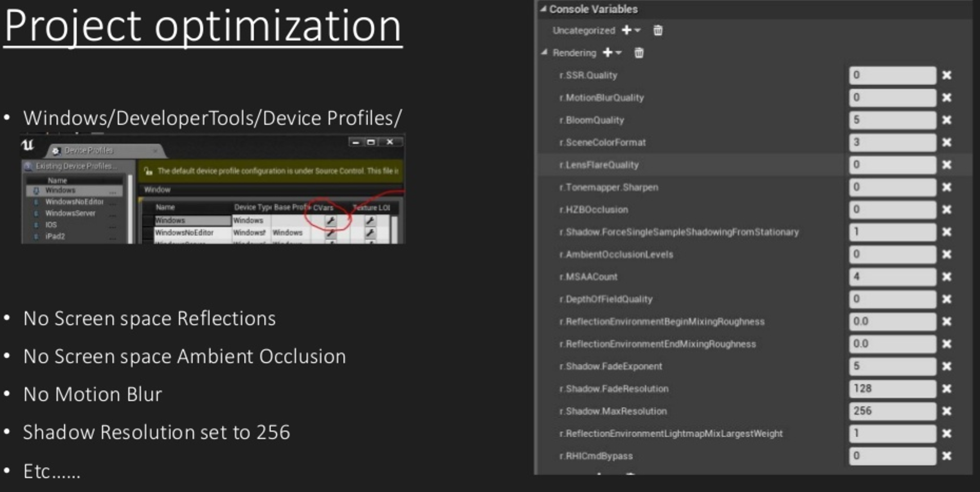This screenshot has height=492, width=980.
Task: Select WindowsNoEditor in Existing Device Profiles list
Action: point(74,202)
